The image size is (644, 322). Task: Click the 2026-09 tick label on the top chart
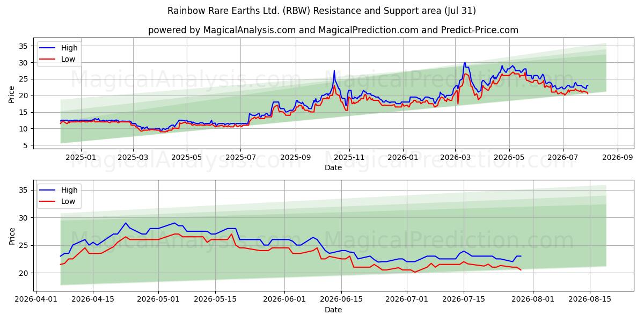coord(617,158)
